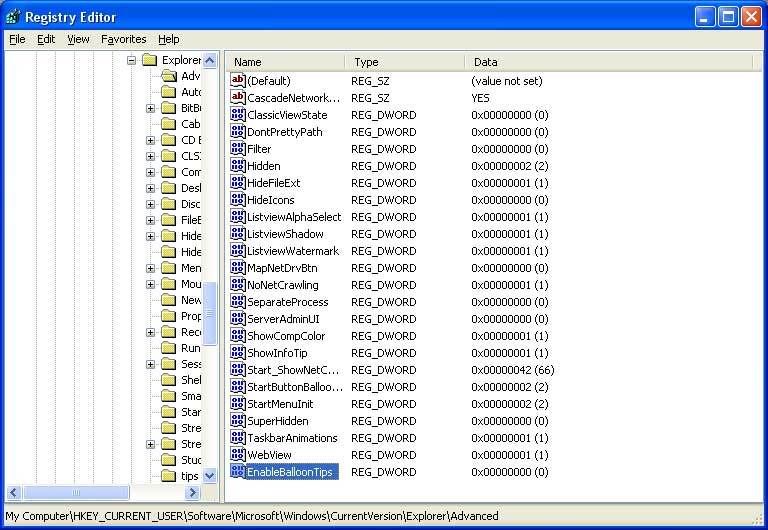Viewport: 768px width, 530px height.
Task: Click the tips key folder icon
Action: click(168, 476)
